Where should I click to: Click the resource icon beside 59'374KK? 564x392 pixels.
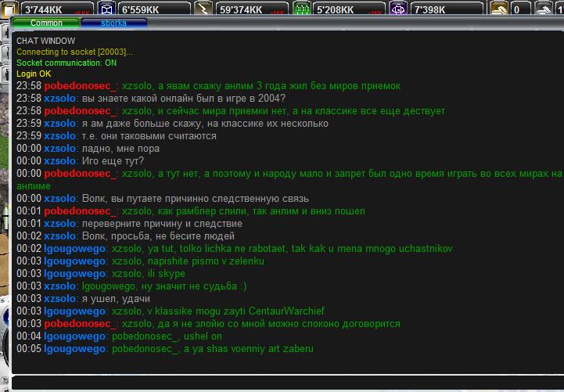[203, 9]
